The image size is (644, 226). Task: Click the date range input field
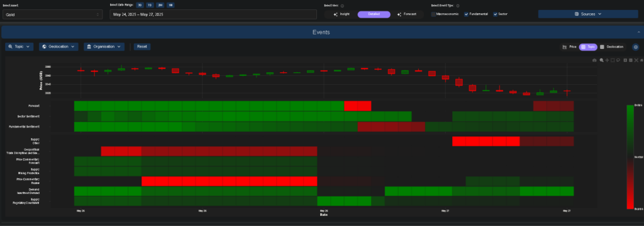click(213, 14)
